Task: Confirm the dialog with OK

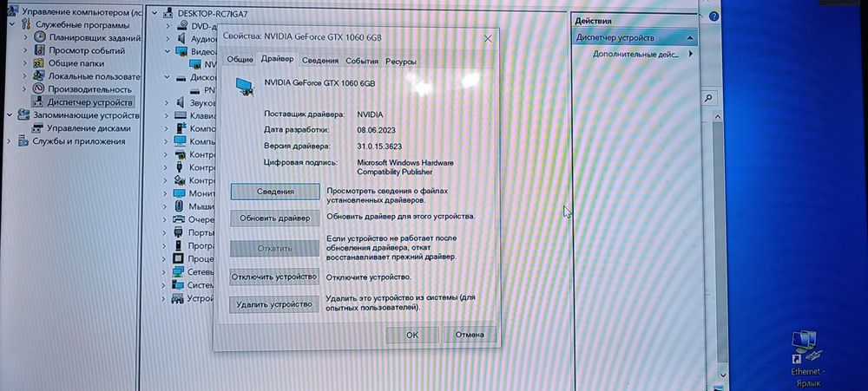Action: tap(412, 335)
